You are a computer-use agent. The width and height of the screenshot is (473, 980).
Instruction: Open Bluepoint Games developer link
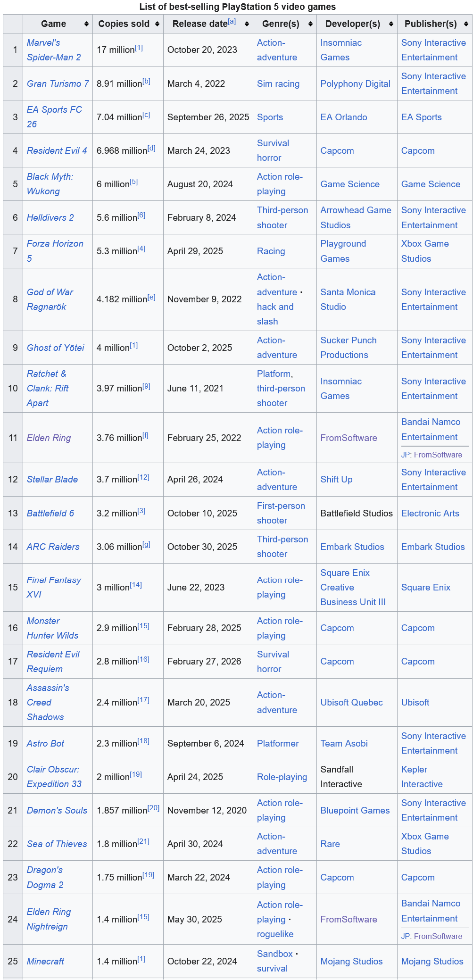coord(355,810)
